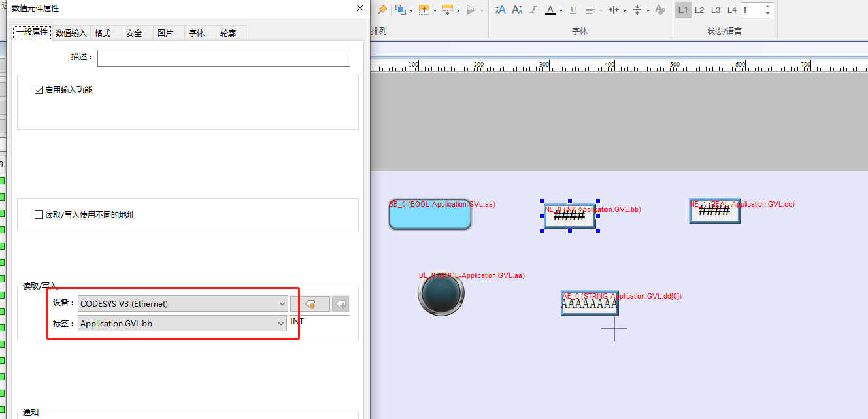Open the align icon dropdown arrow

[x=434, y=10]
